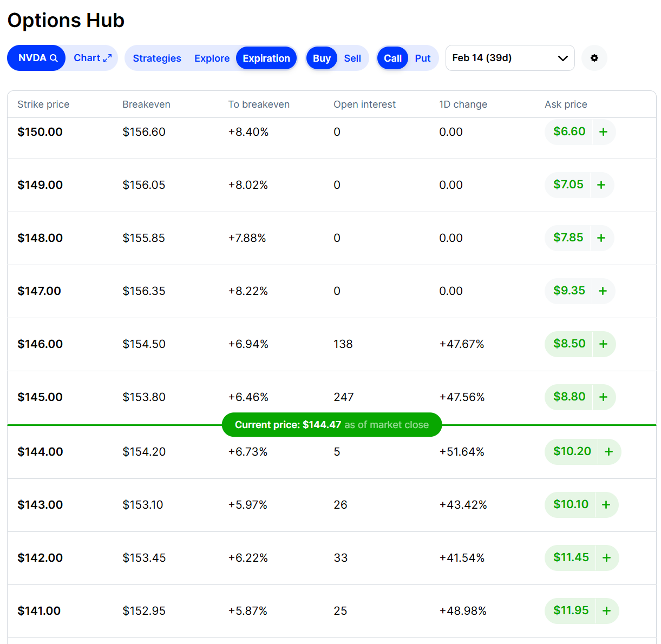Click the $10.20 ask price button

(572, 451)
